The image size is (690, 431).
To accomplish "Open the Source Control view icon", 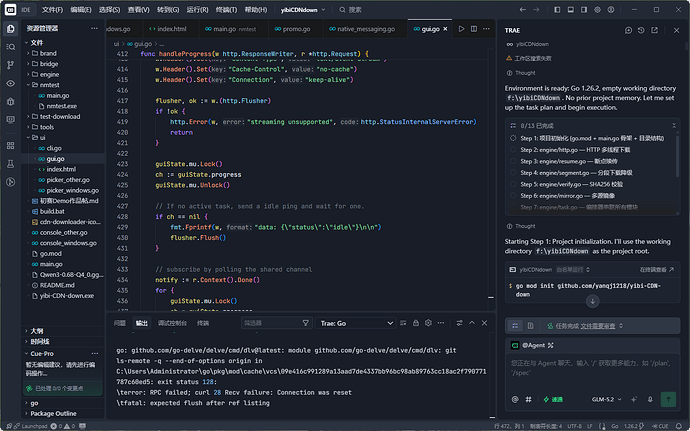I will pos(11,65).
